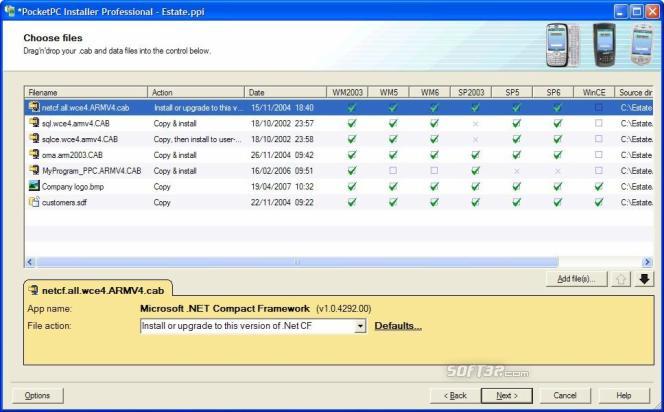
Task: Click the sql.wce4.armv4.CAB cab icon
Action: [x=33, y=123]
